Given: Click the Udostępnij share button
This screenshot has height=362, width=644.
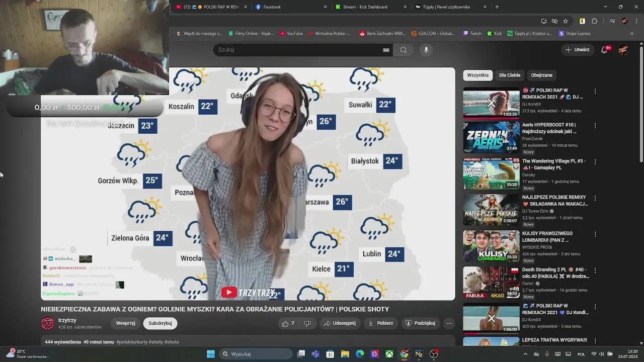Looking at the screenshot, I should [340, 323].
